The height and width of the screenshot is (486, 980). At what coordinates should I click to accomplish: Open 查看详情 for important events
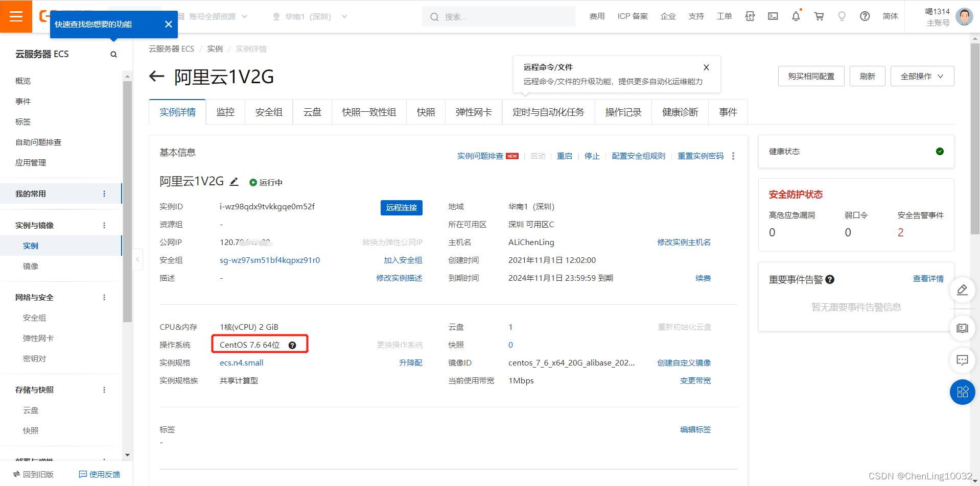(928, 279)
